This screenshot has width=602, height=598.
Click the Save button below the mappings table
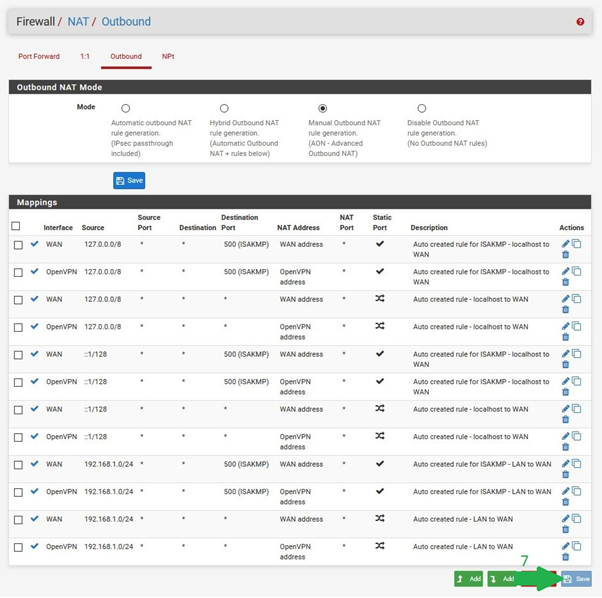(576, 578)
